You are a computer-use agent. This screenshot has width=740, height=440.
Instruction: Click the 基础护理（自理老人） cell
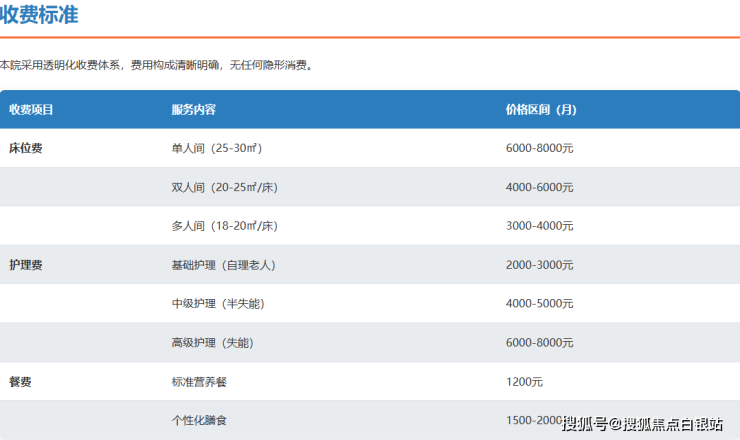pos(223,265)
